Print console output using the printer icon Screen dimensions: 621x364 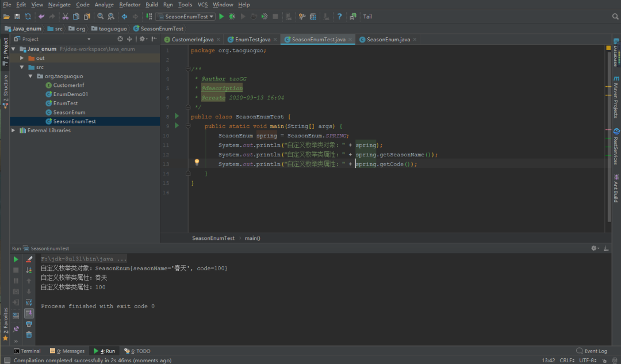tap(29, 324)
